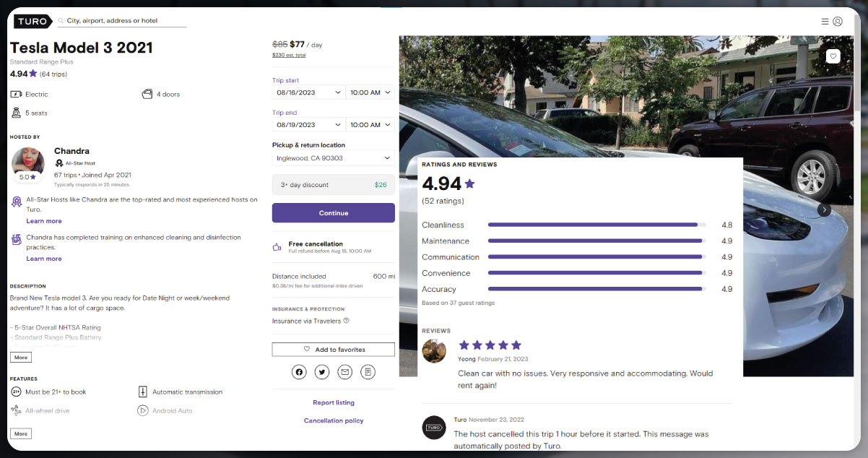Open trip end date 08/19/2023 dropdown
Image resolution: width=868 pixels, height=458 pixels.
tap(308, 125)
